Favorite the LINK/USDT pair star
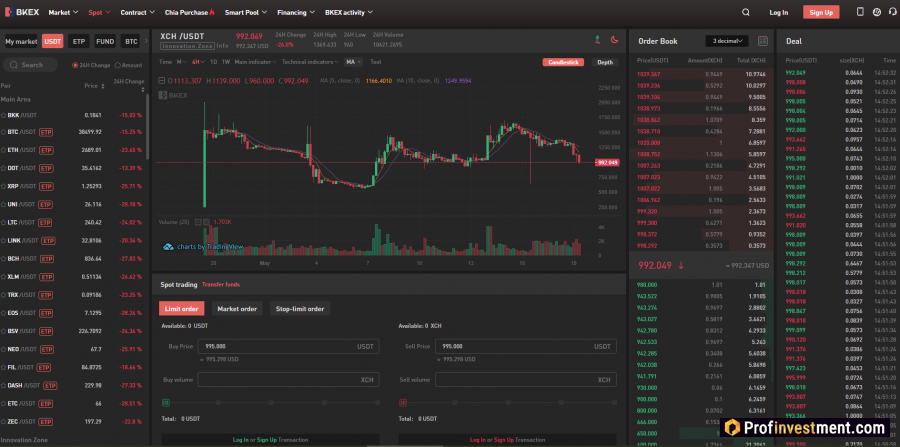 pyautogui.click(x=3, y=241)
